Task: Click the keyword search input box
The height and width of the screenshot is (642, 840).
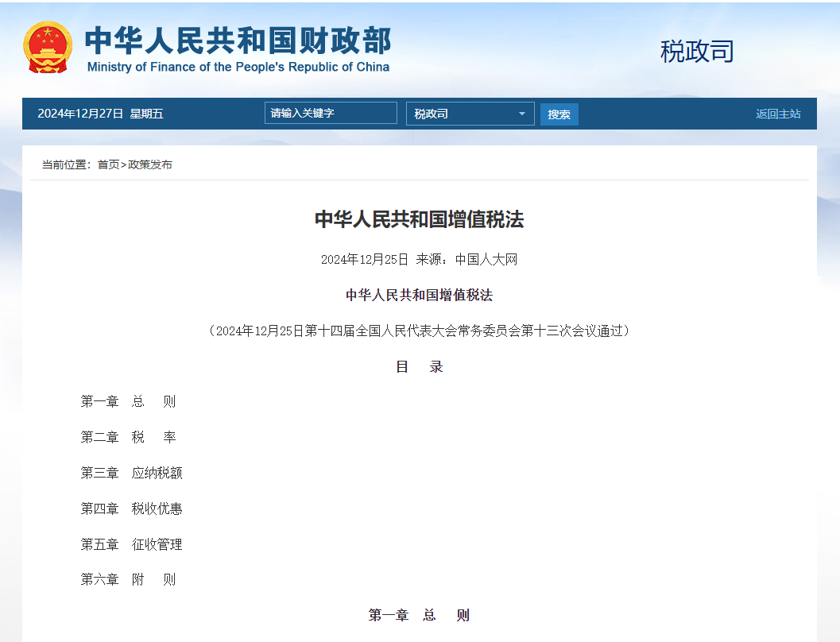Action: 330,113
